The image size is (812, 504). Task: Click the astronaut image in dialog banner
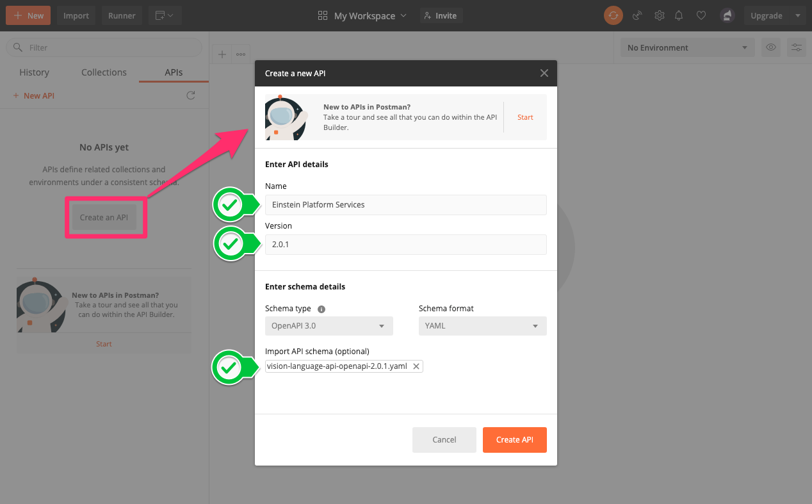click(286, 118)
